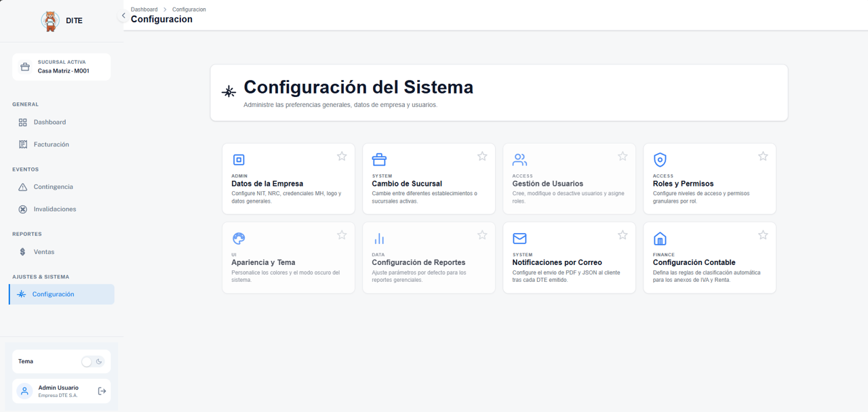Open the Datos de la Empresa card icon
868x412 pixels.
239,159
